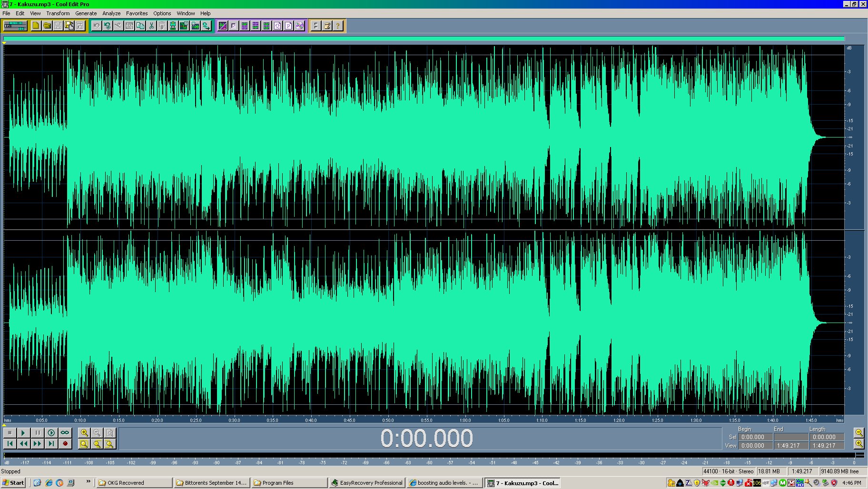Viewport: 868px width, 489px height.
Task: Click the 1:00.0 mark on the time ruler
Action: pos(465,420)
